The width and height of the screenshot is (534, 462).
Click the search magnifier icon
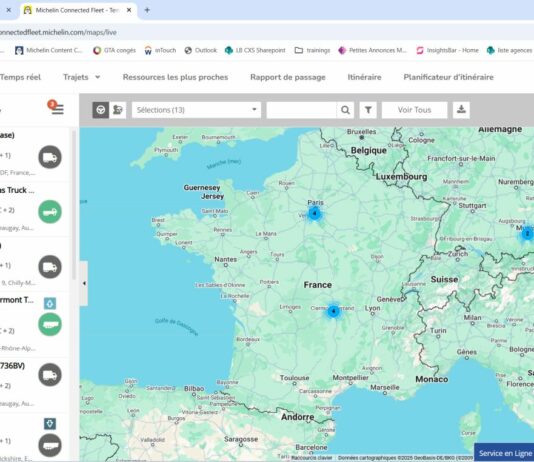[345, 110]
